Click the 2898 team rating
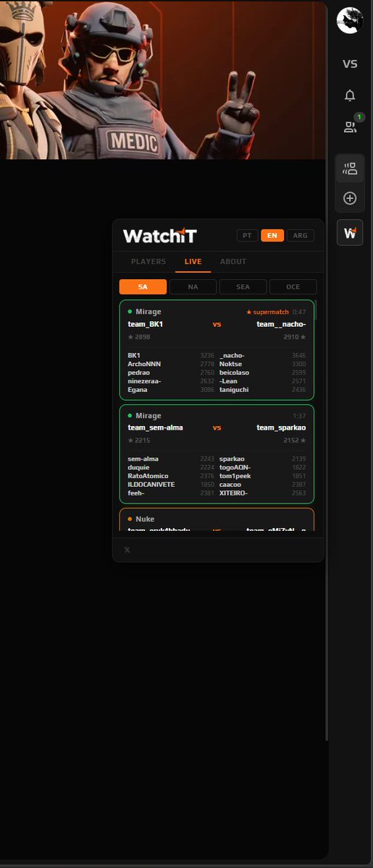Viewport: 373px width, 868px height. click(139, 337)
